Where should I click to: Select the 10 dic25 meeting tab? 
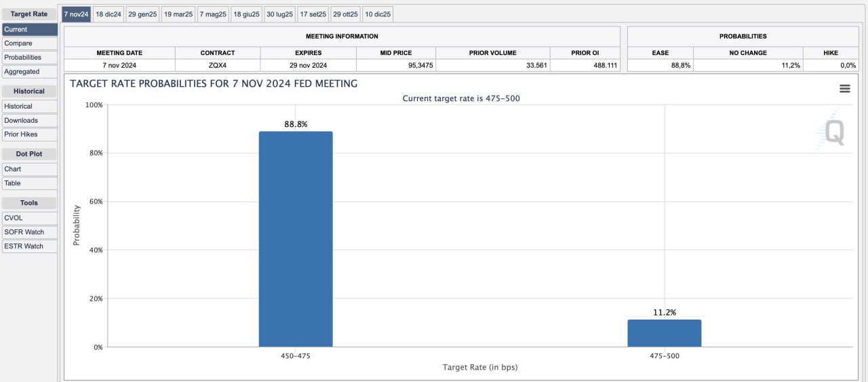tap(377, 14)
